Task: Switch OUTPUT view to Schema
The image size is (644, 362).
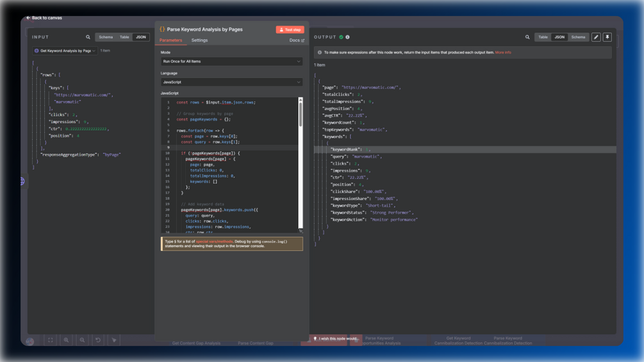Action: pyautogui.click(x=578, y=37)
